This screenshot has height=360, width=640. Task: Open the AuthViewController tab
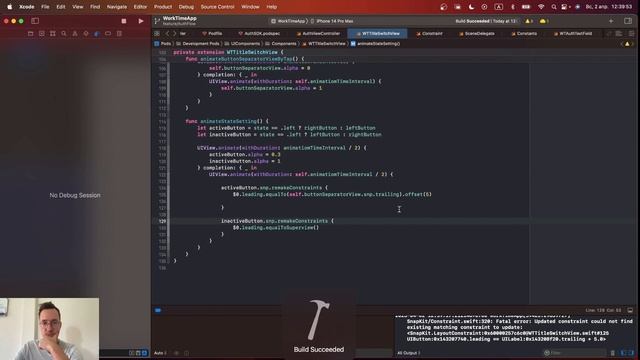tap(318, 33)
